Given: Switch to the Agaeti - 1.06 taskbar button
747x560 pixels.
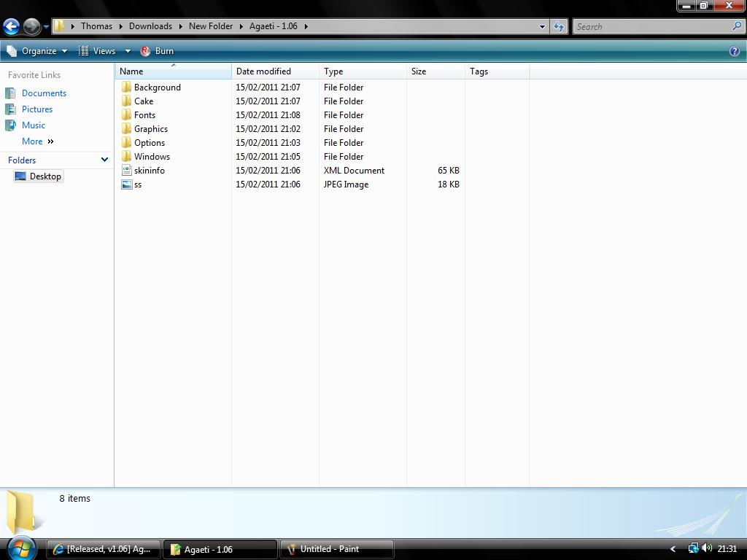Looking at the screenshot, I should click(220, 549).
